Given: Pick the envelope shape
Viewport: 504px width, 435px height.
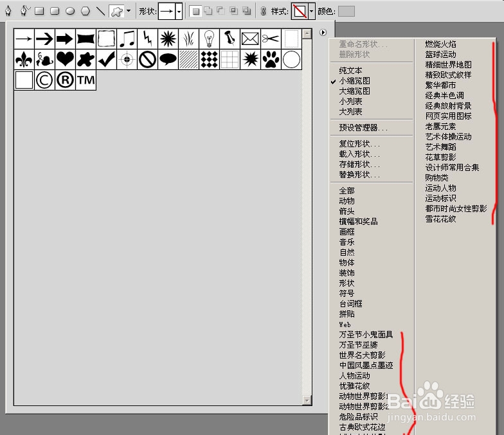Looking at the screenshot, I should tap(251, 39).
